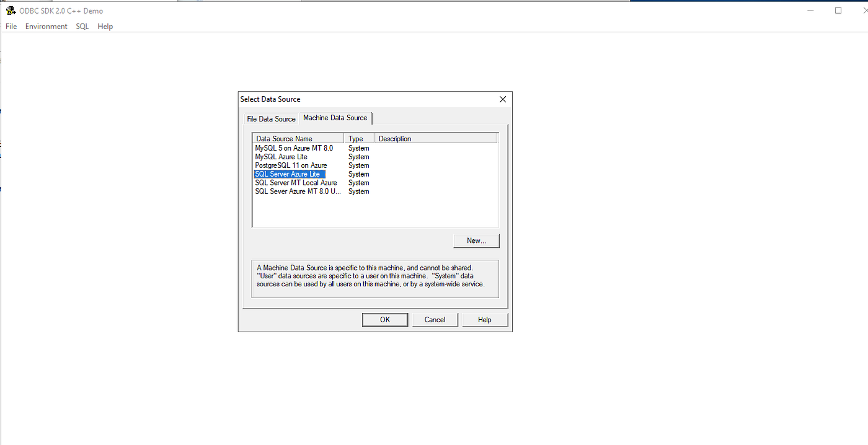Open the File menu
Image resolution: width=868 pixels, height=445 pixels.
click(x=11, y=26)
